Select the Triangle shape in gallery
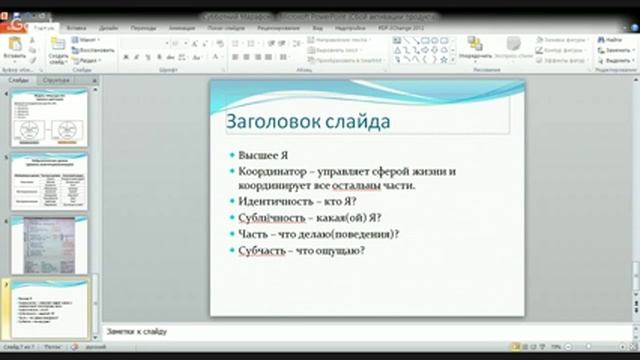The height and width of the screenshot is (360, 640). 397,50
